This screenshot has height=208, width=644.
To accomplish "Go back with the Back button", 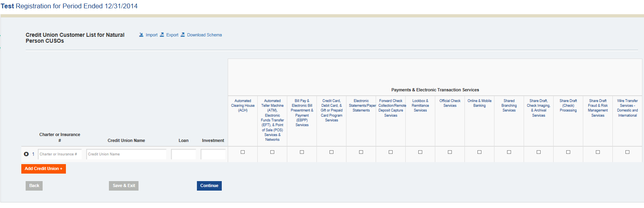I will pyautogui.click(x=34, y=186).
